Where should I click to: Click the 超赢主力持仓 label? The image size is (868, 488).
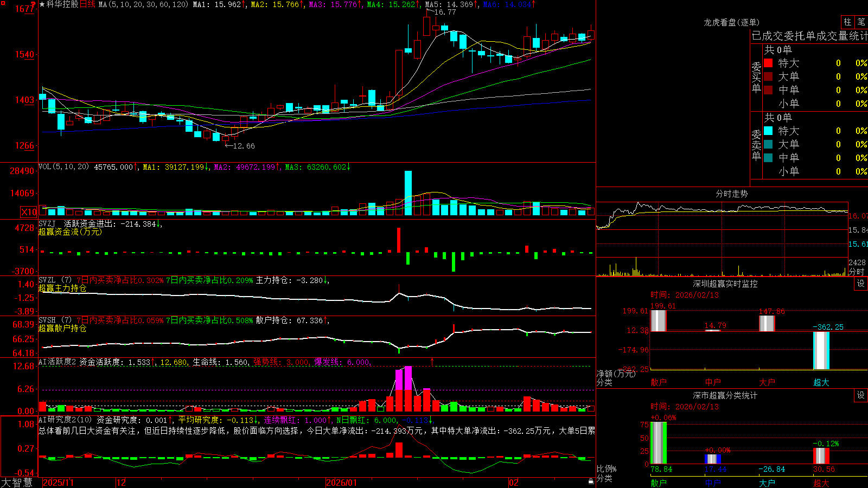point(62,288)
